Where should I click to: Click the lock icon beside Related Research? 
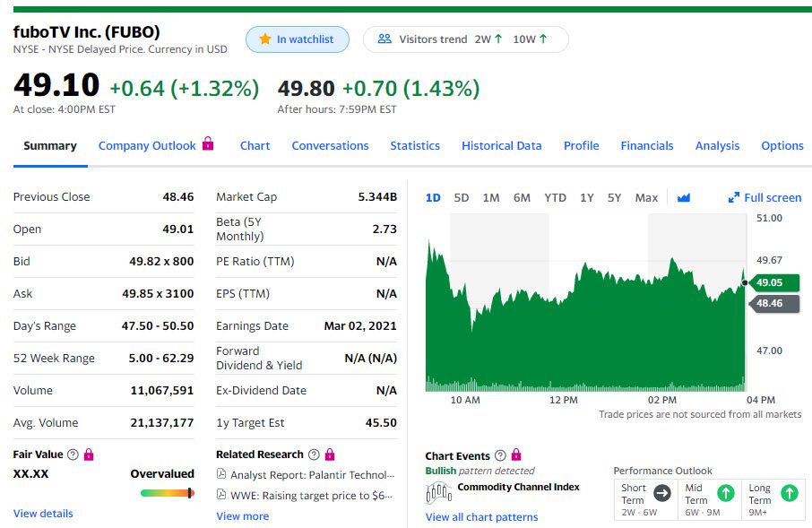coord(330,454)
